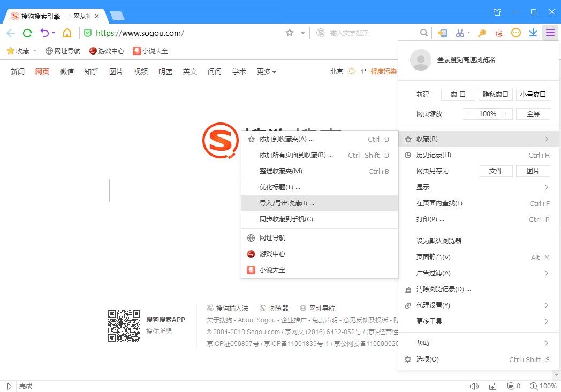The height and width of the screenshot is (392, 561).
Task: Open 游戏中心 in the bookmarks bar
Action: 107,51
